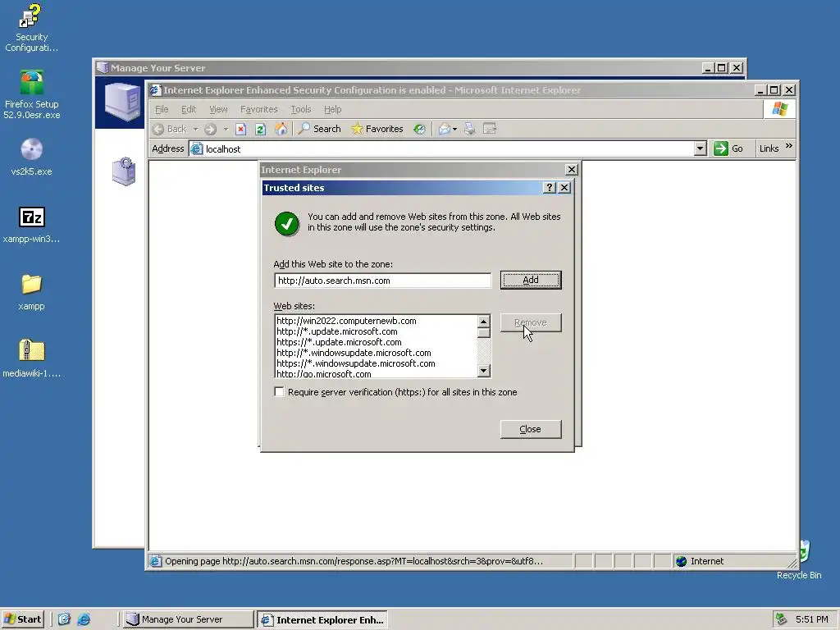
Task: Stop page loading with the Stop icon
Action: pyautogui.click(x=241, y=129)
